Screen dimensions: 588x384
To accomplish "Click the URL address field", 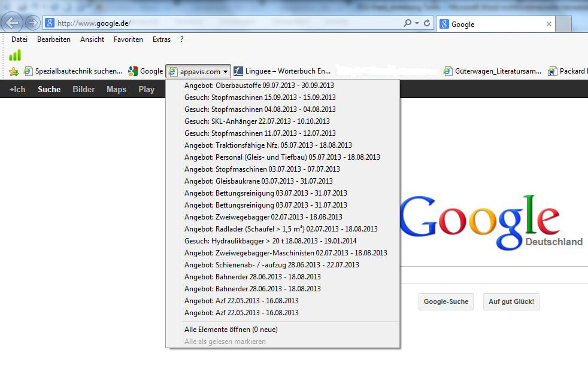I will [x=228, y=23].
